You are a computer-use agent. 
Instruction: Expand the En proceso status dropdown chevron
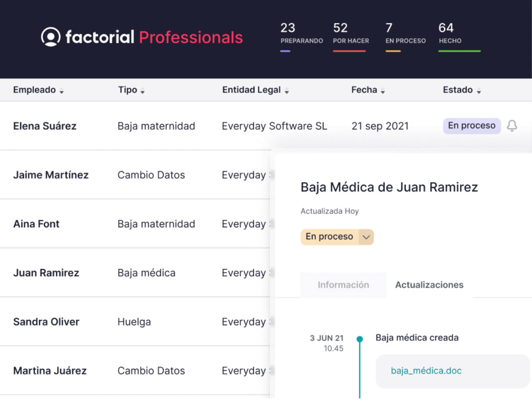(366, 237)
